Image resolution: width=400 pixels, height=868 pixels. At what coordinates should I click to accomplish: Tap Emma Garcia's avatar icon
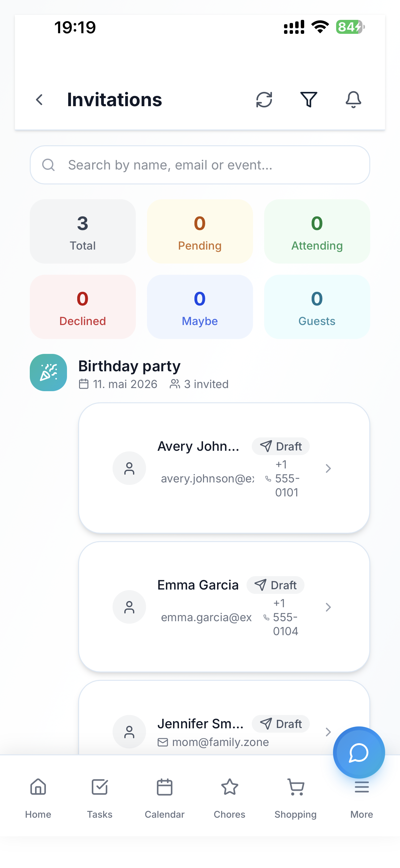pyautogui.click(x=129, y=607)
